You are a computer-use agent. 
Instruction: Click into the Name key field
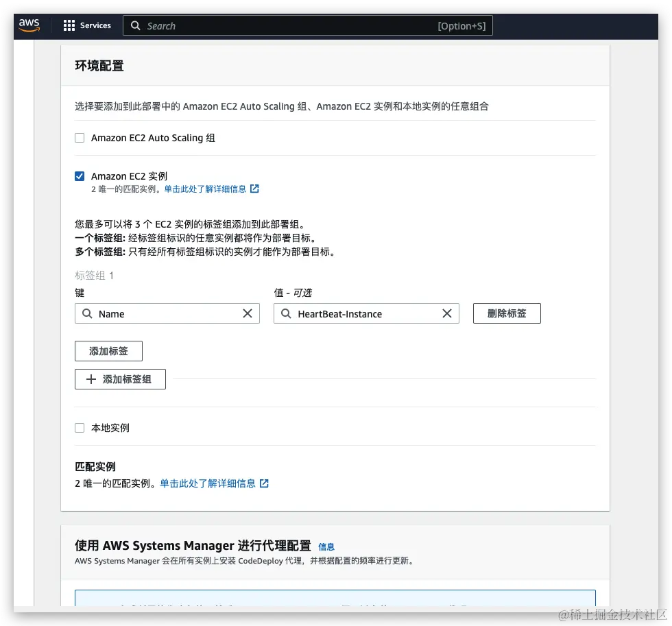(167, 313)
